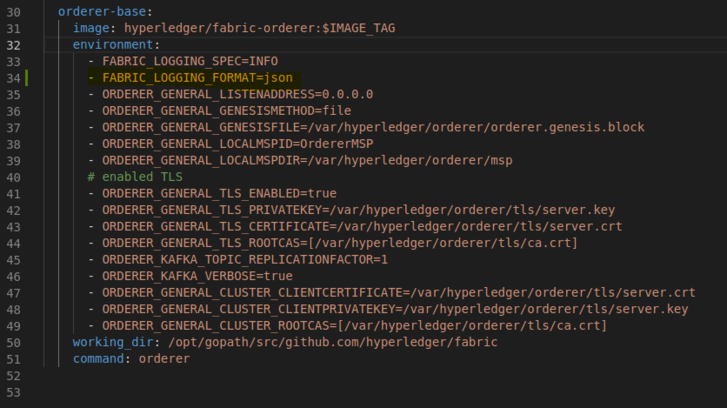
Task: Click hyperledger/fabric-orderer:$IMAGE_TAG value
Action: pyautogui.click(x=260, y=28)
